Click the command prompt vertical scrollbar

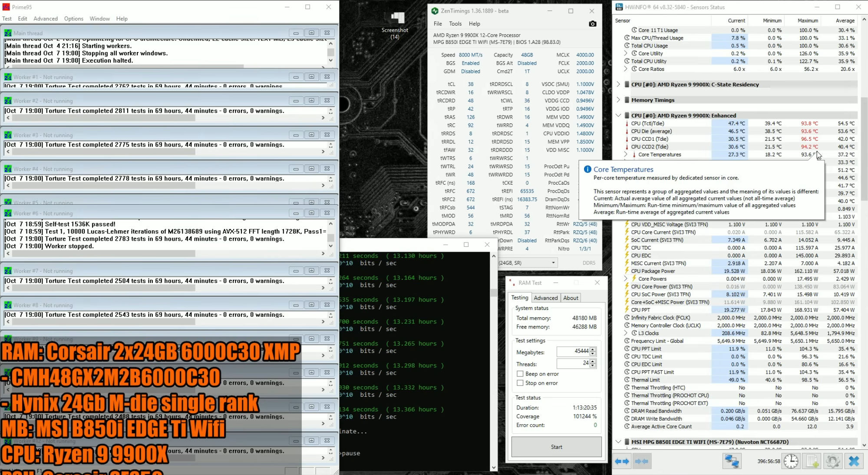pyautogui.click(x=493, y=362)
